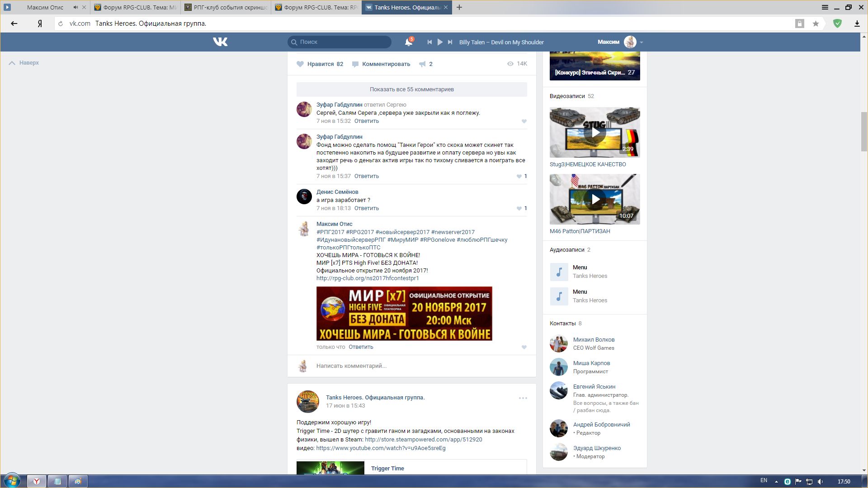Play the Billy Talen track
The width and height of the screenshot is (868, 488).
point(440,42)
